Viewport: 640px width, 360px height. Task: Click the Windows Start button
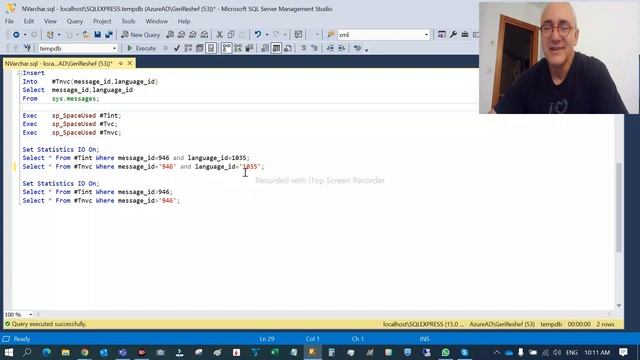[8, 352]
